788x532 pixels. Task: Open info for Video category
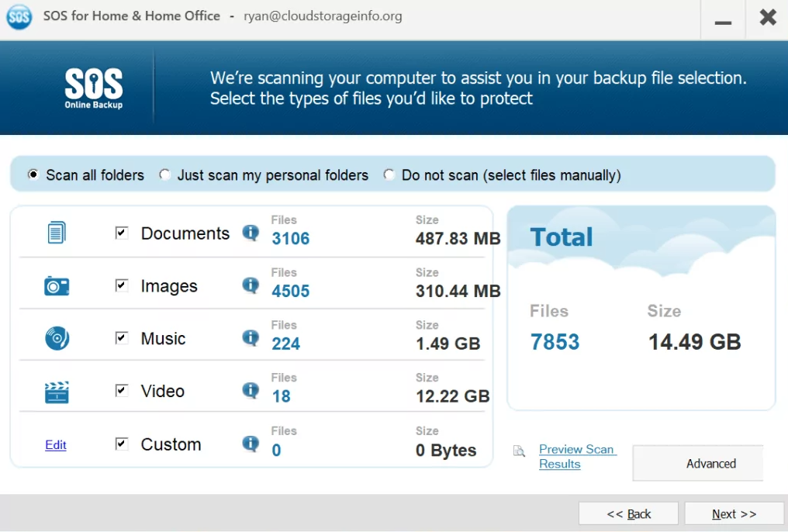[251, 390]
